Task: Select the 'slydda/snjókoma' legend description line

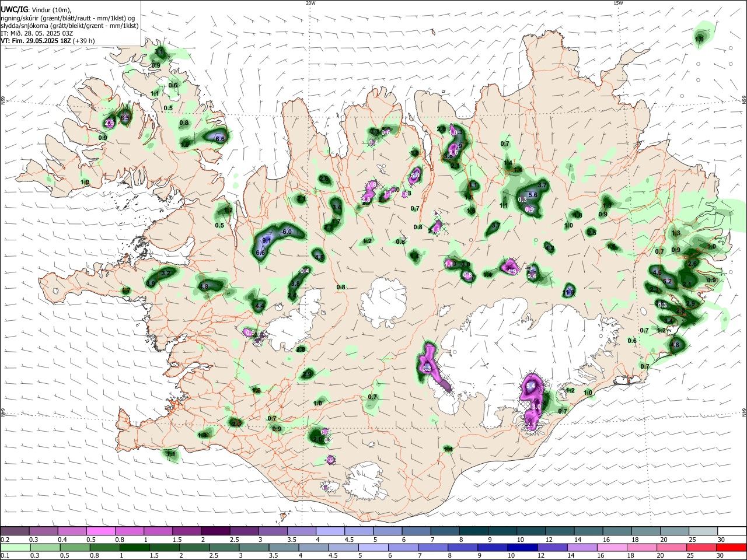Action: pyautogui.click(x=69, y=26)
